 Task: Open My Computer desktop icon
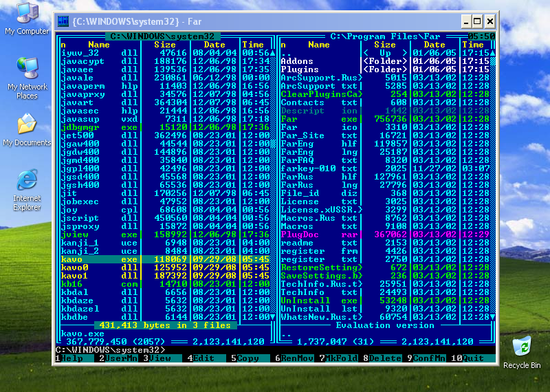click(x=27, y=19)
